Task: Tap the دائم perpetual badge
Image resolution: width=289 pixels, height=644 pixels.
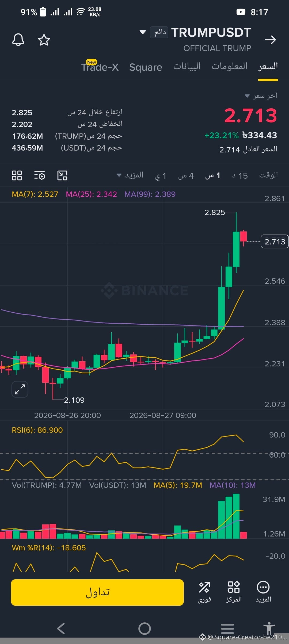Action: [x=159, y=32]
